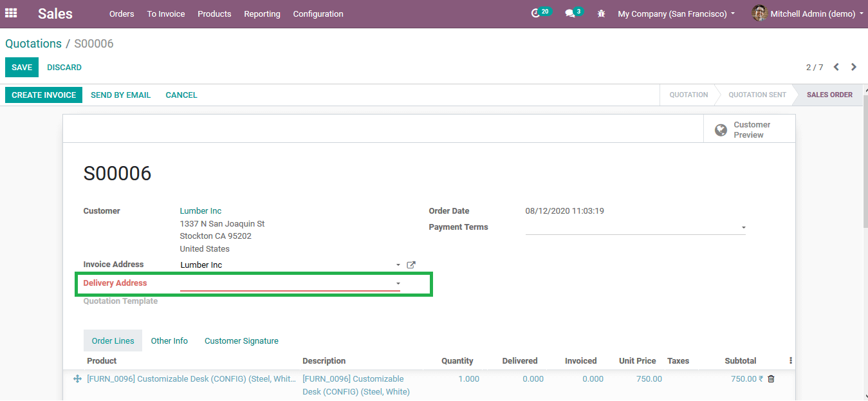This screenshot has width=868, height=401.
Task: Click the Product column header
Action: (102, 361)
